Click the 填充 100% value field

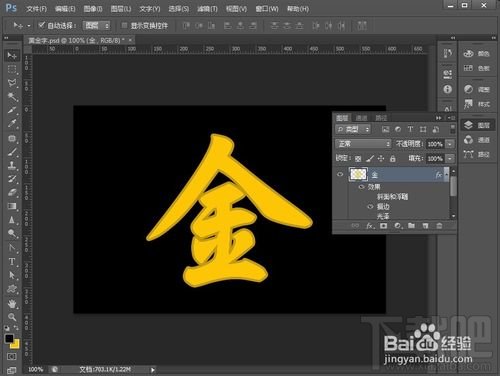(435, 158)
